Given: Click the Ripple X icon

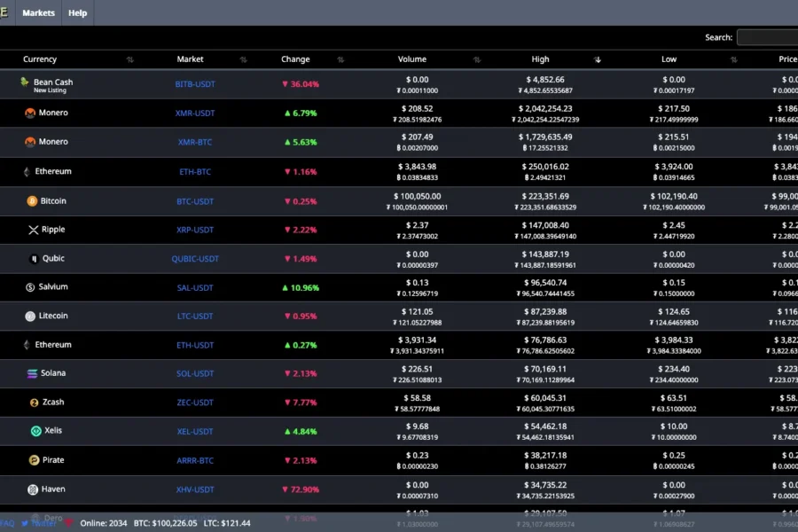Looking at the screenshot, I should click(x=34, y=230).
